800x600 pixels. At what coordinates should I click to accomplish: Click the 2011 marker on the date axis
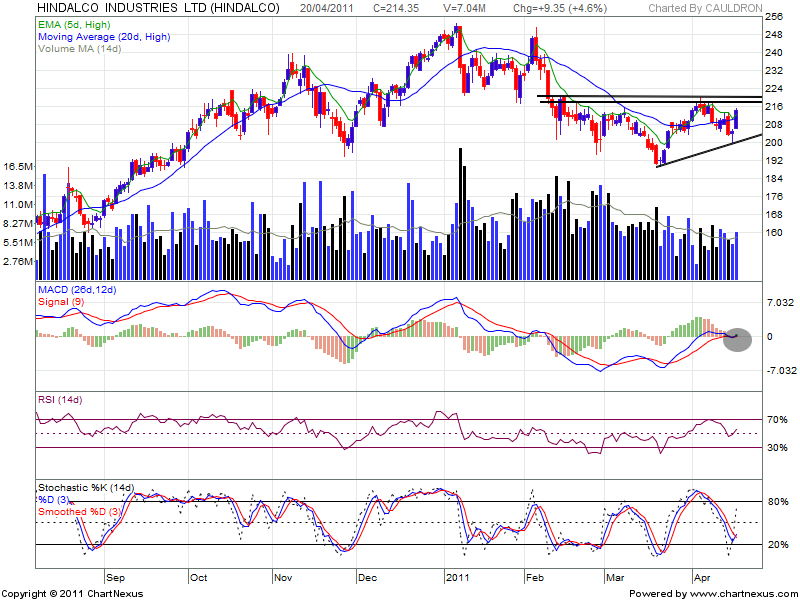point(458,578)
